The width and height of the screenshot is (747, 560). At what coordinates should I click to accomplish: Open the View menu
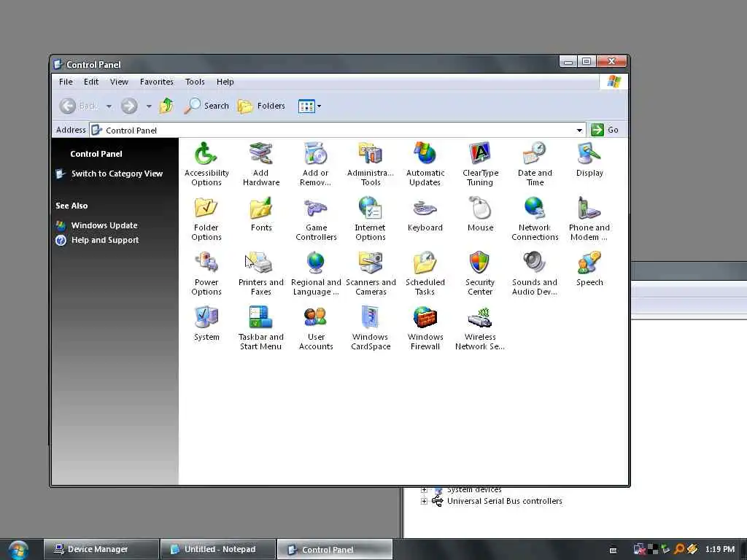coord(119,82)
